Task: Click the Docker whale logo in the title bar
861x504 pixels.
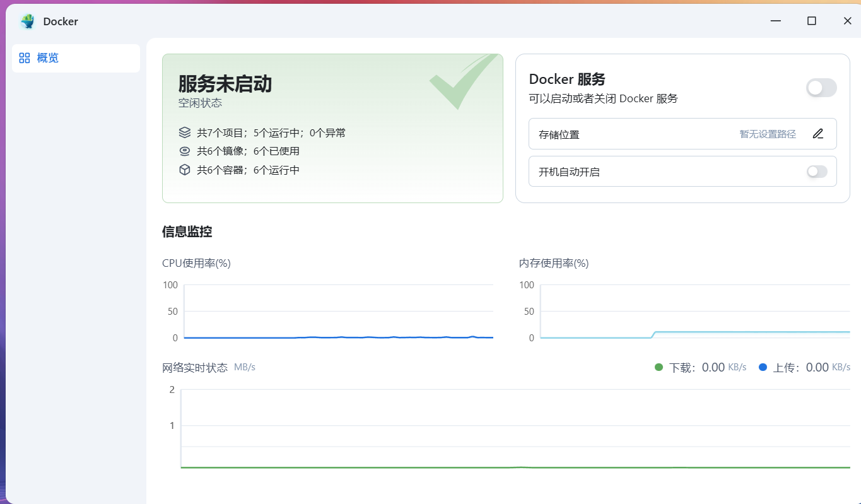Action: point(26,21)
